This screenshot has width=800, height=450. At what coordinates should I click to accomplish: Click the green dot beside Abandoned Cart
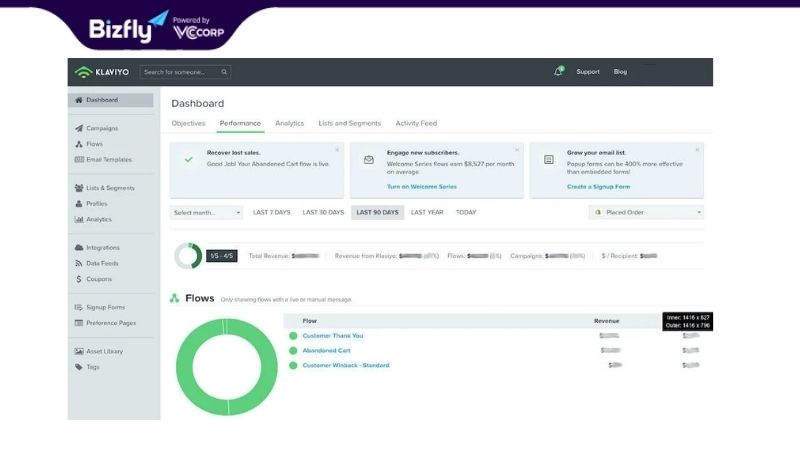tap(293, 351)
